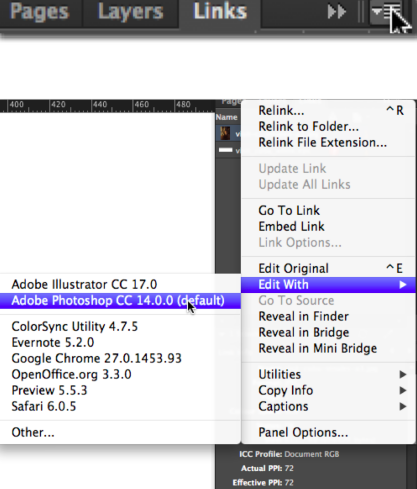The image size is (417, 489).
Task: Edit with OpenOffice.org 3.3.0
Action: pyautogui.click(x=120, y=374)
